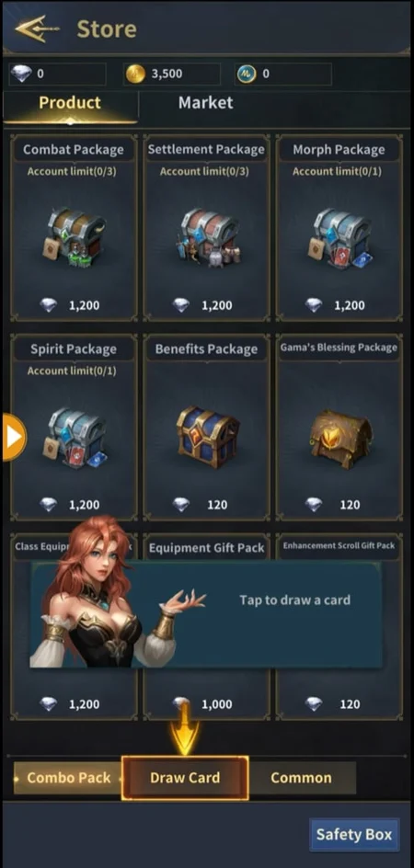
Task: Open the Spirit Package chest icon
Action: pyautogui.click(x=75, y=438)
